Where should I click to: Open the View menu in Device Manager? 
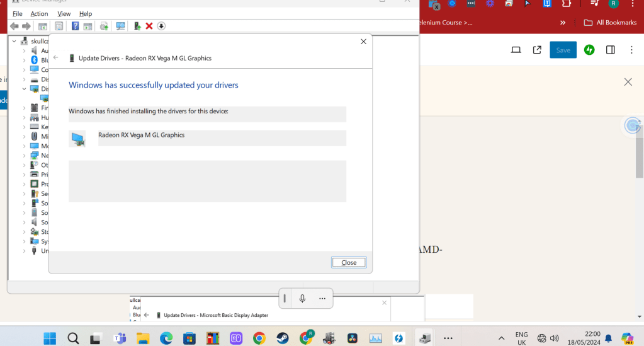64,14
